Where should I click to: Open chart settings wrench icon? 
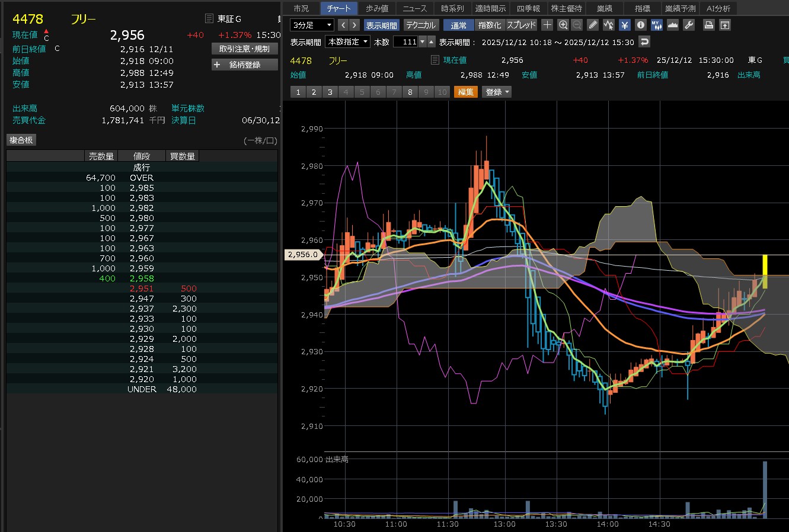689,25
